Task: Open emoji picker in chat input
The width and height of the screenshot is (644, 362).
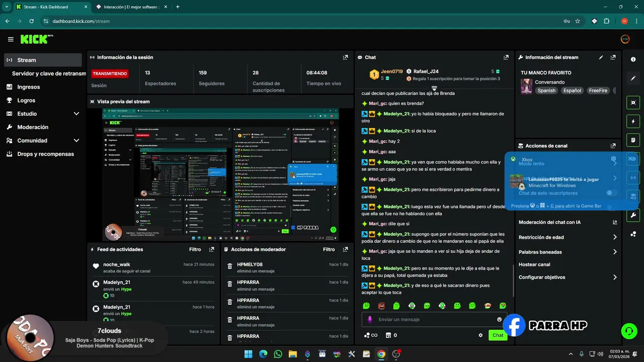Action: (x=500, y=319)
